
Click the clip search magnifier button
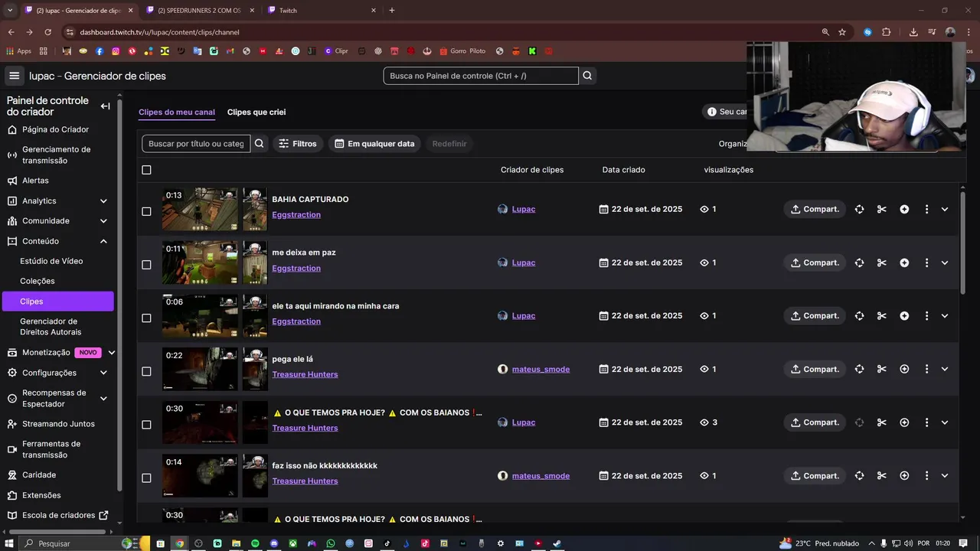259,143
